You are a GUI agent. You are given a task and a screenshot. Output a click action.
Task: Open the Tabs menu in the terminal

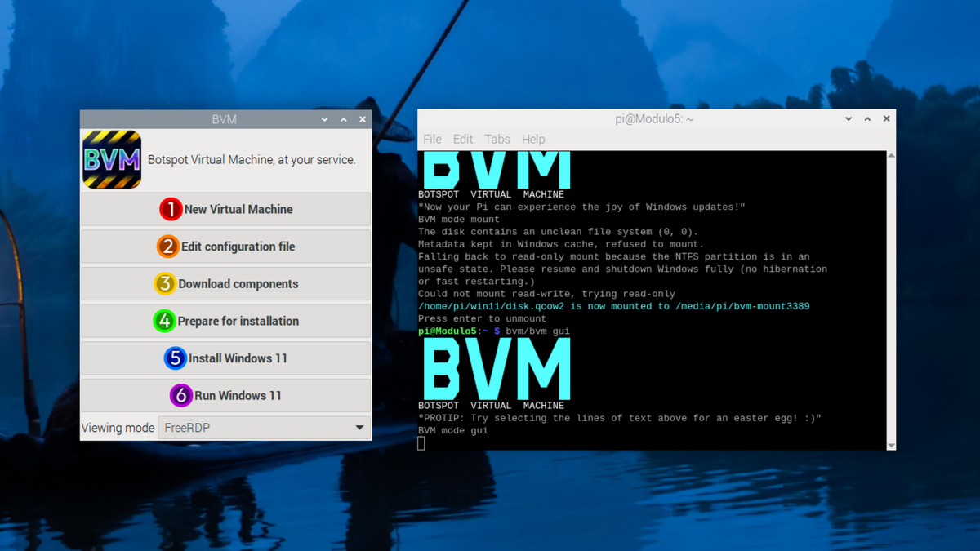coord(497,139)
